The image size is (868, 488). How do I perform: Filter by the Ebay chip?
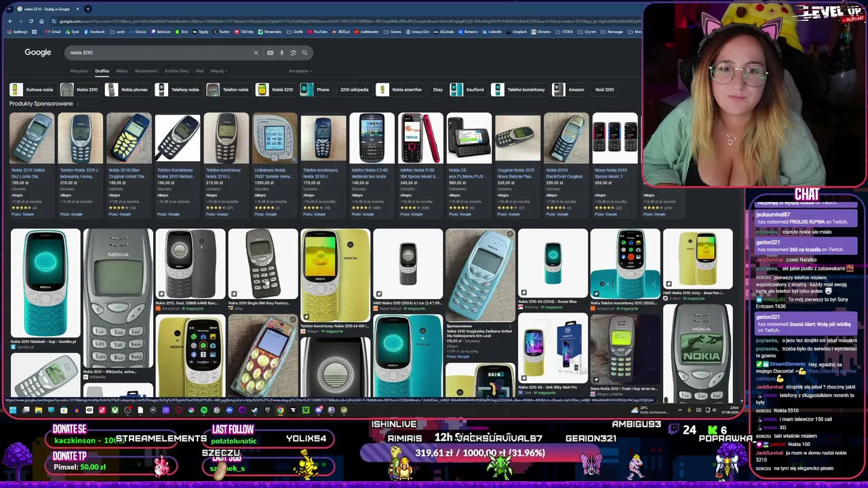[x=438, y=89]
